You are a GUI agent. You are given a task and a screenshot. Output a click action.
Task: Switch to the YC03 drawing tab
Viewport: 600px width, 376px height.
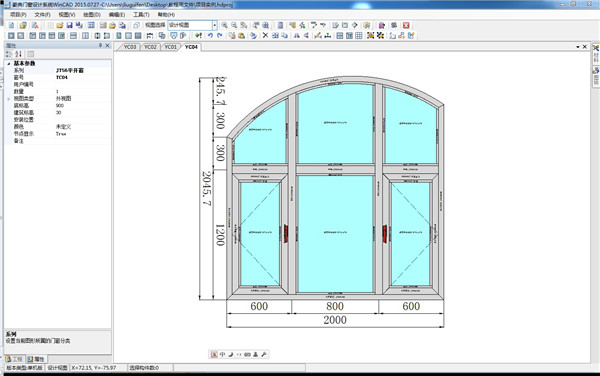(x=130, y=47)
